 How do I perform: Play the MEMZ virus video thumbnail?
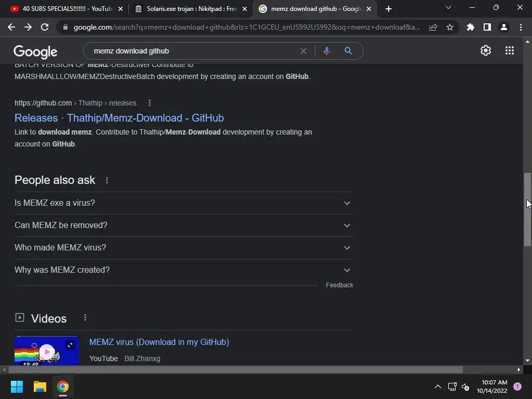(47, 351)
